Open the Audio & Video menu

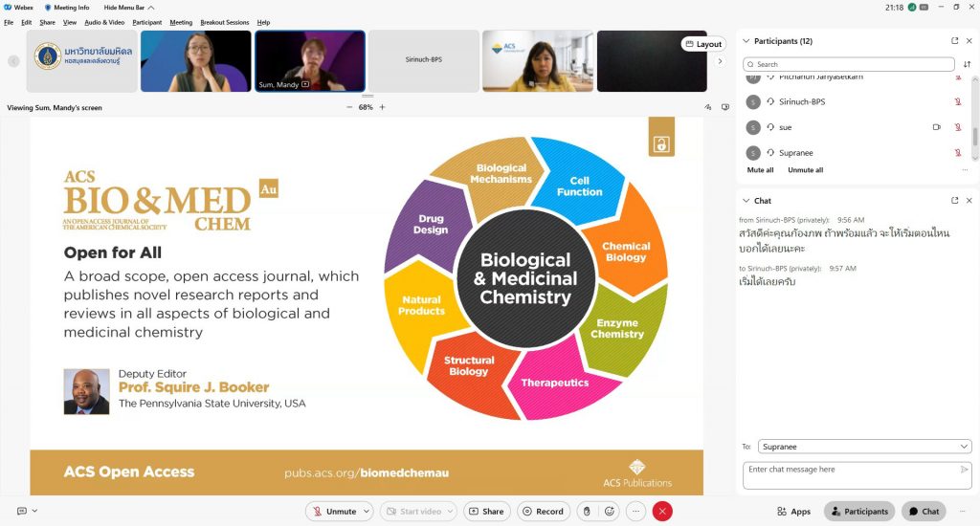[x=104, y=22]
